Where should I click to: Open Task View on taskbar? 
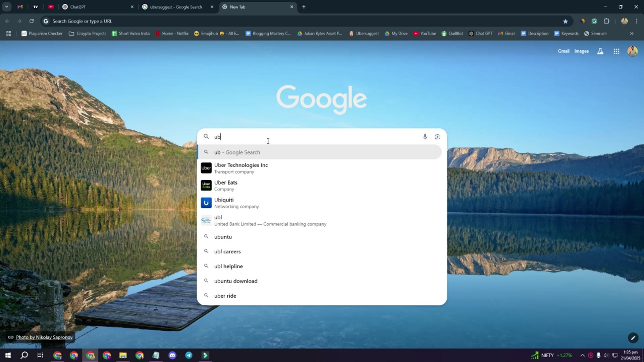pyautogui.click(x=40, y=355)
